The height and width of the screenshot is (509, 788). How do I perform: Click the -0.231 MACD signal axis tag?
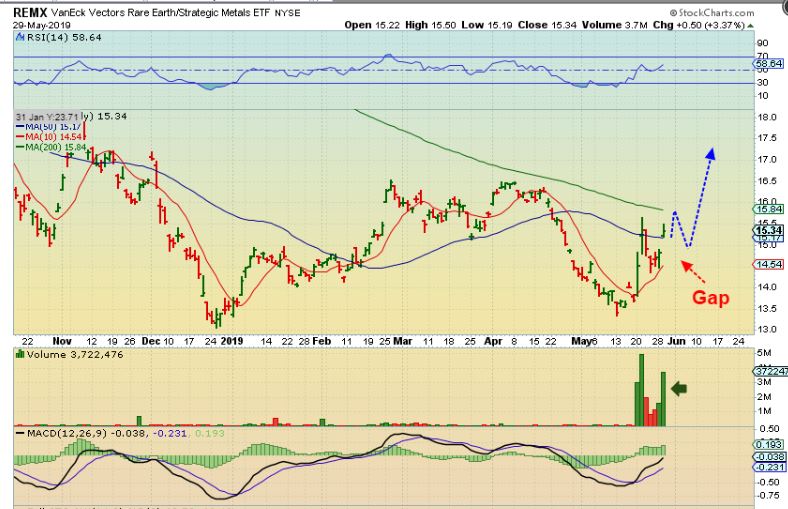coord(768,467)
